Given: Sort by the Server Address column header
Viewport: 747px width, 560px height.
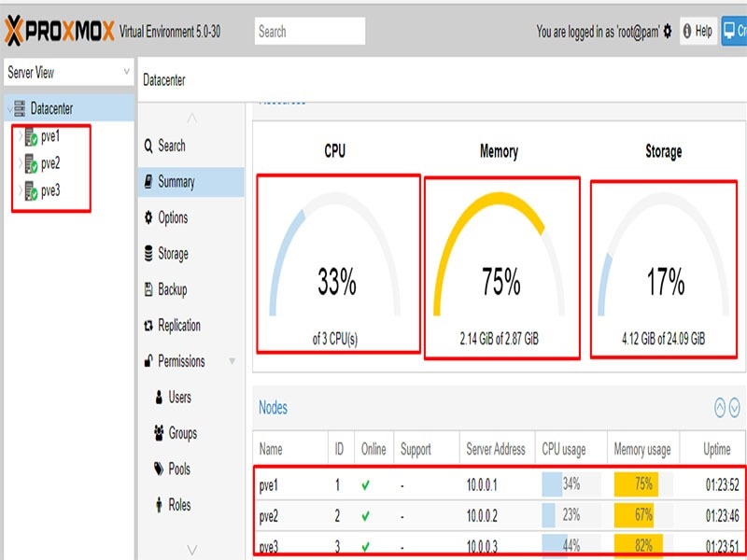Looking at the screenshot, I should [x=498, y=449].
